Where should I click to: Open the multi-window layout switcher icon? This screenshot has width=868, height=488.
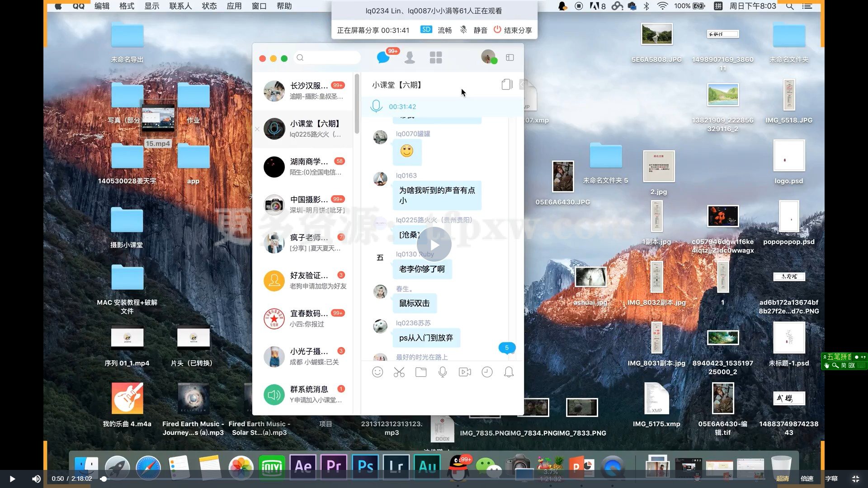point(510,57)
